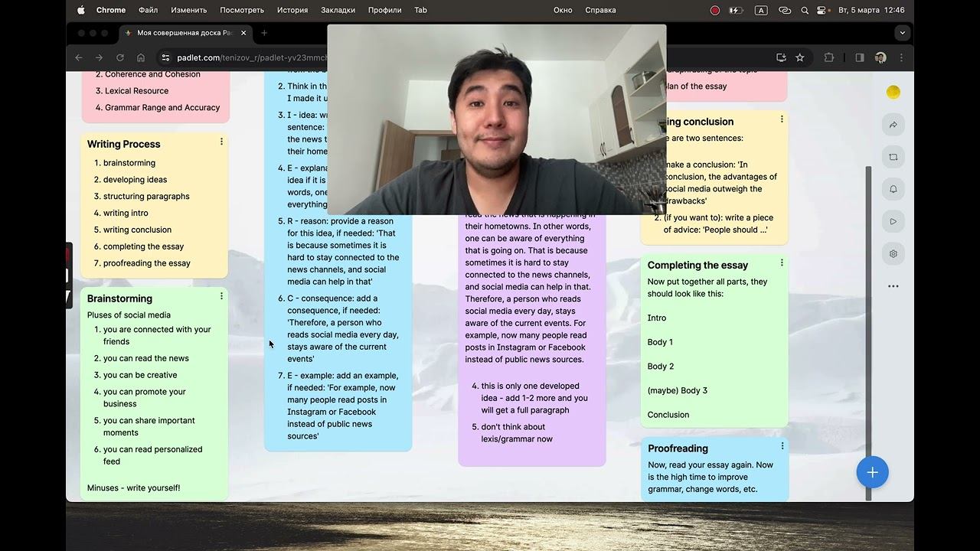Bookmark this page with star

(800, 57)
